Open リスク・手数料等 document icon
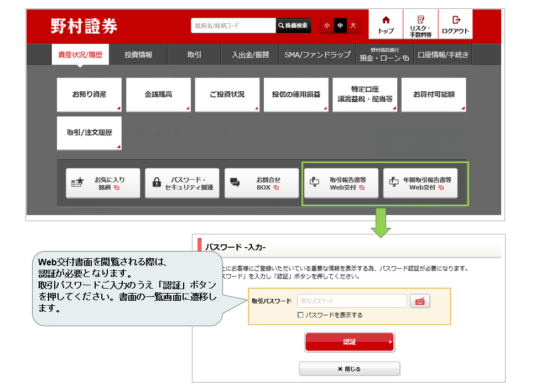The height and width of the screenshot is (392, 541). 420,20
